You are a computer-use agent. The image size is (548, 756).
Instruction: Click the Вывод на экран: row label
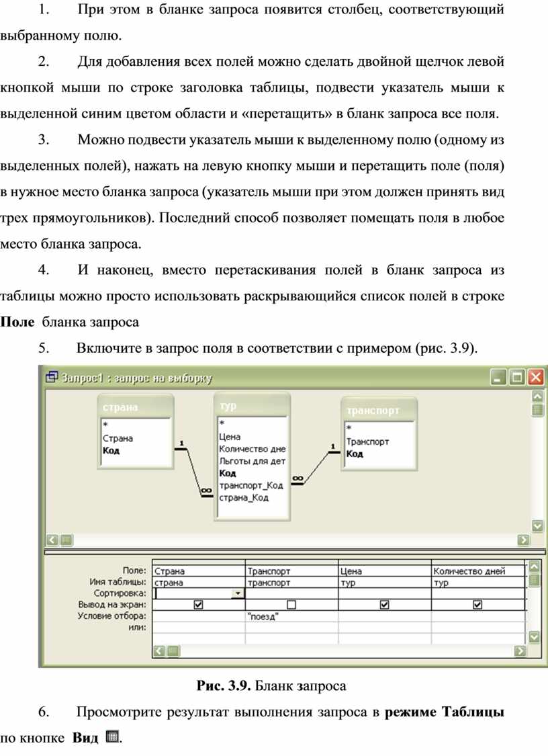(112, 605)
